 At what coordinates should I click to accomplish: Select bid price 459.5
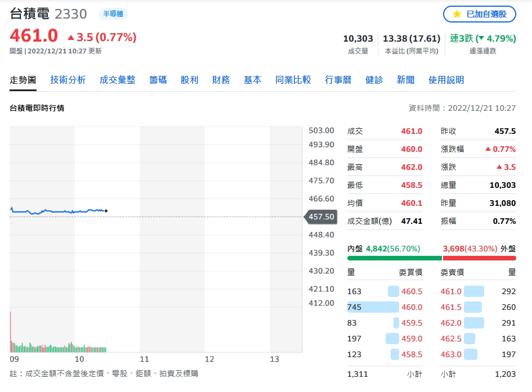(412, 323)
